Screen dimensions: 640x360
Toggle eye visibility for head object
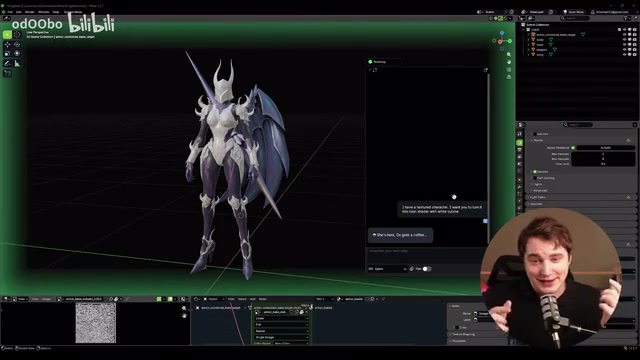(x=624, y=44)
